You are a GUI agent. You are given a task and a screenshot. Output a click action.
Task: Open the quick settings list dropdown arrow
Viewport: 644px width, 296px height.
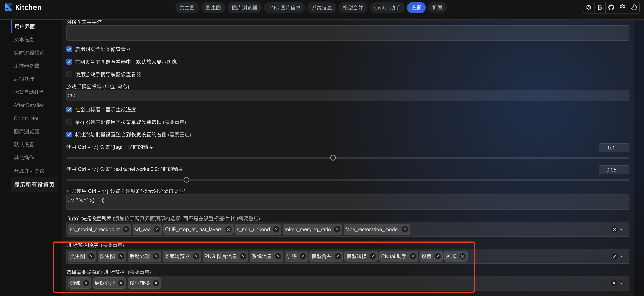click(x=621, y=229)
